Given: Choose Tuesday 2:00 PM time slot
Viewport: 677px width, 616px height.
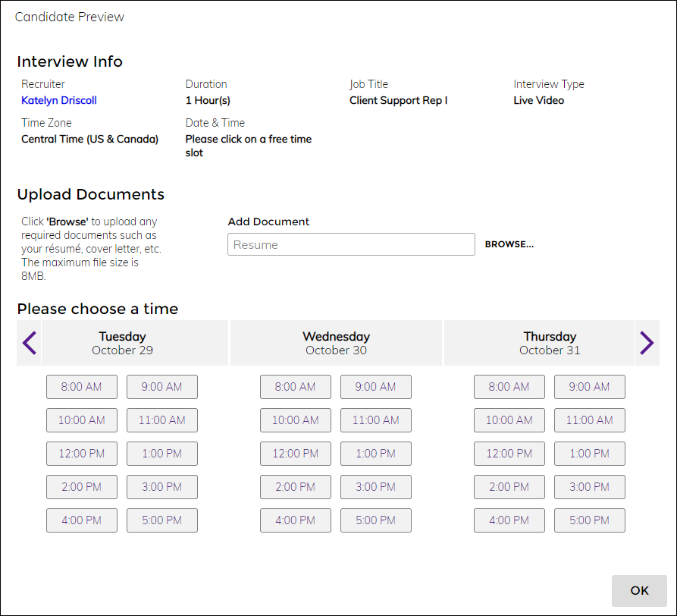Looking at the screenshot, I should [x=82, y=487].
